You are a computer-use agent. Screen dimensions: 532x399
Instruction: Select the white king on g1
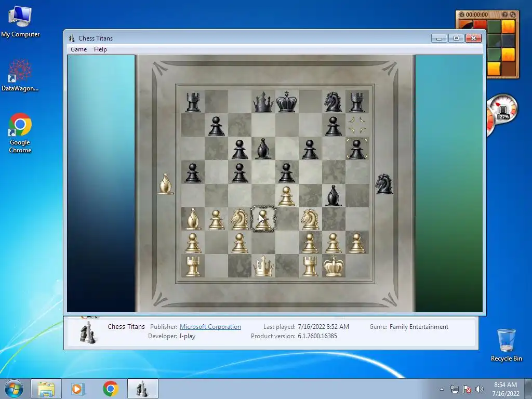(x=333, y=265)
